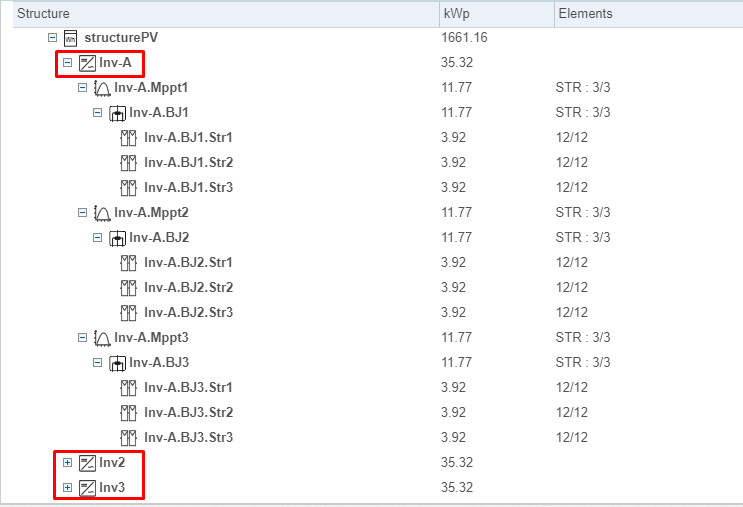
Task: Collapse the Inv-A.BJ3 junction box
Action: 98,362
